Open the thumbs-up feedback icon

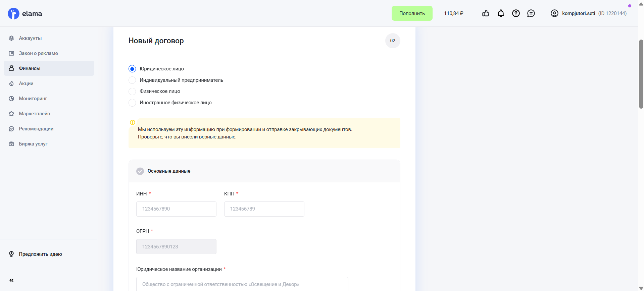point(486,13)
